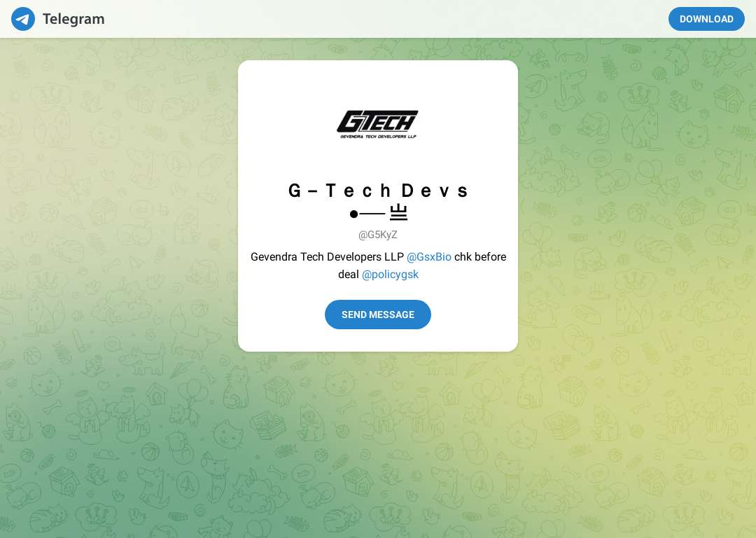
Task: Click blank white card area above SEND MESSAGE
Action: [377, 291]
